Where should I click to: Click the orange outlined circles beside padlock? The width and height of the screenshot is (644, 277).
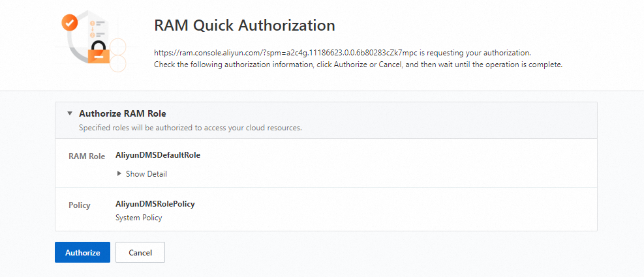118,55
